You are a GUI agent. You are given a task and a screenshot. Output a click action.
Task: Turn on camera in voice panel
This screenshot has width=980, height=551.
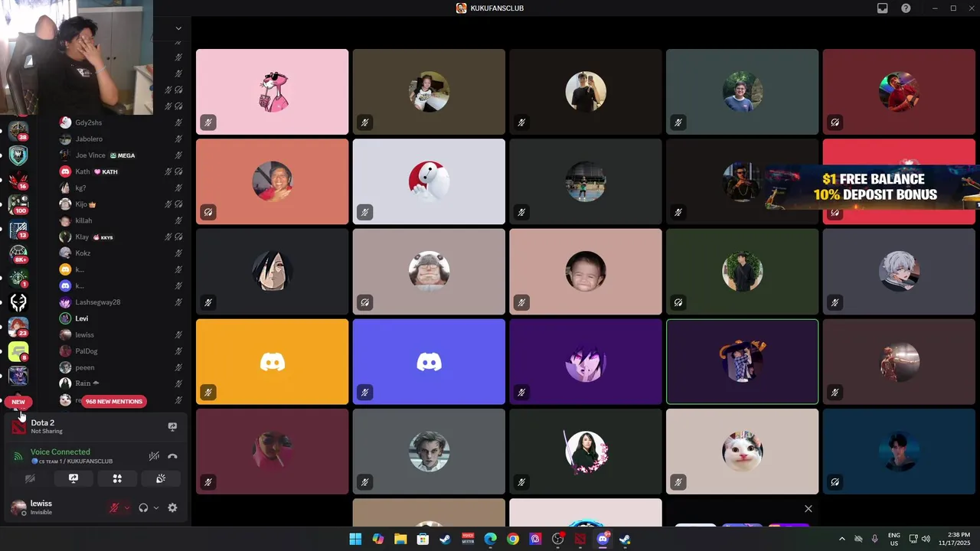[30, 478]
